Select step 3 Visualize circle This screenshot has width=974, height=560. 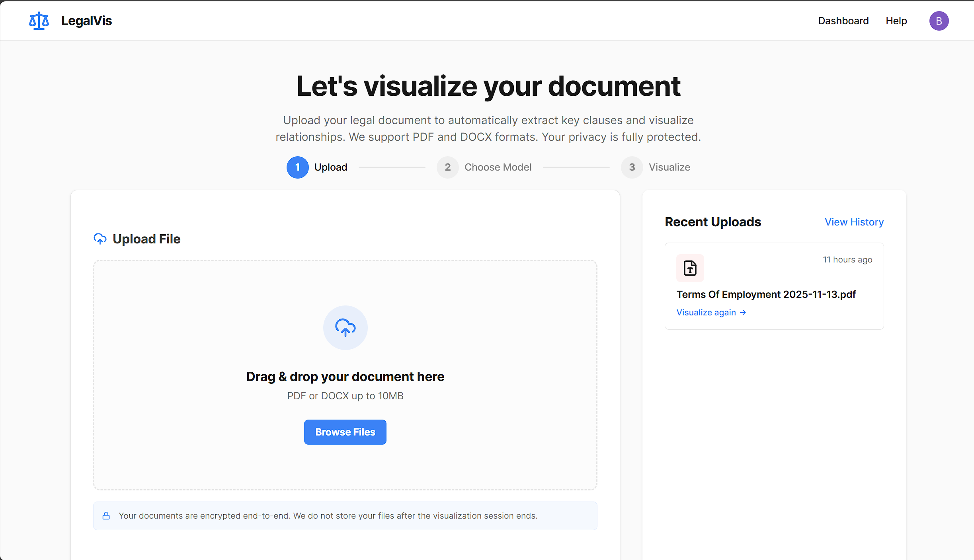click(632, 167)
